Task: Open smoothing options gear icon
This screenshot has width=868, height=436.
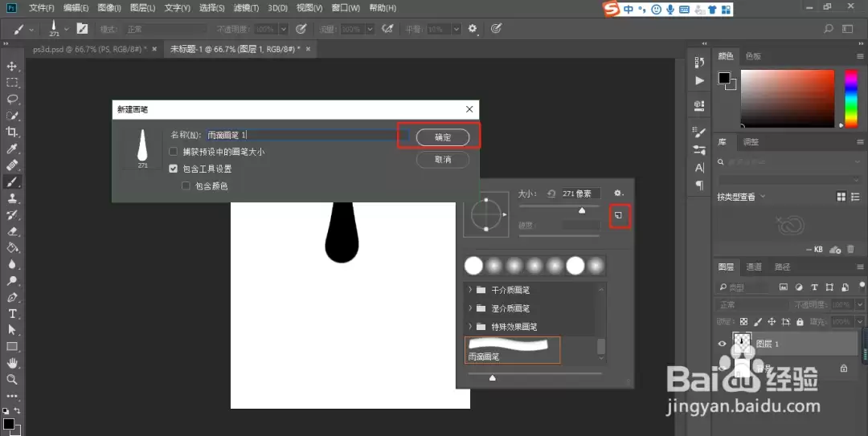Action: (473, 28)
